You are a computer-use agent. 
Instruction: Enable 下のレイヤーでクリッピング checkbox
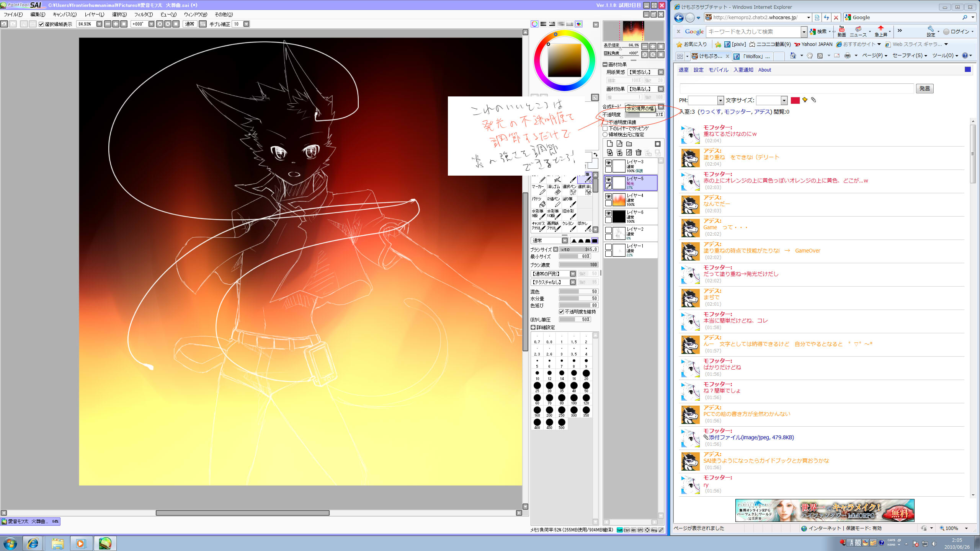605,129
